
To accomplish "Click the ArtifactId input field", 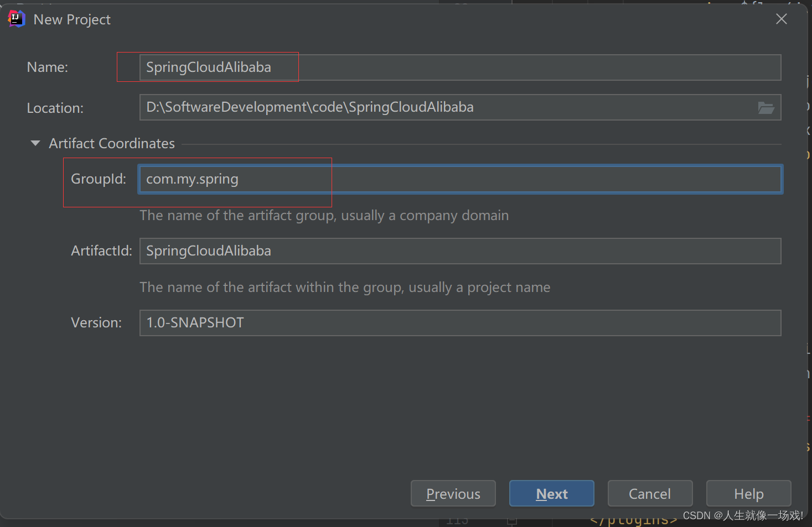I will (460, 251).
